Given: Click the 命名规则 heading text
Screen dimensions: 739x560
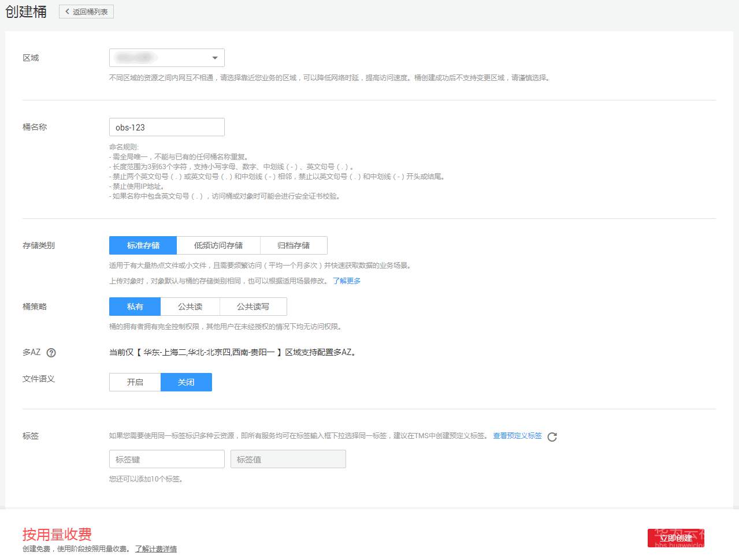Looking at the screenshot, I should (x=124, y=147).
